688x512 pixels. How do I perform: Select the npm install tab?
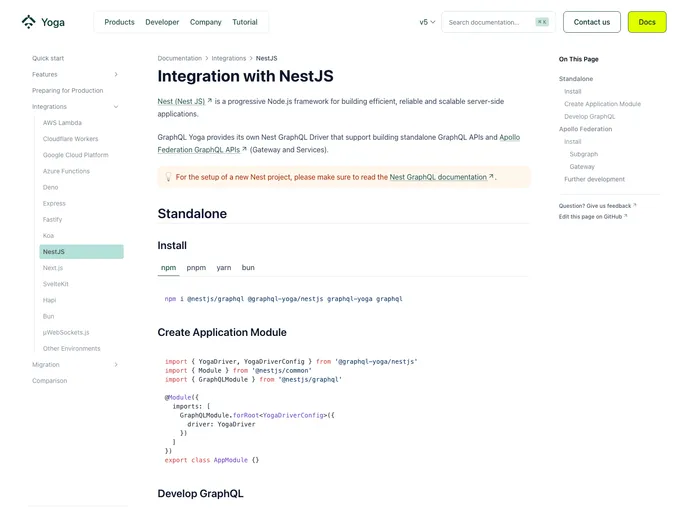[168, 268]
